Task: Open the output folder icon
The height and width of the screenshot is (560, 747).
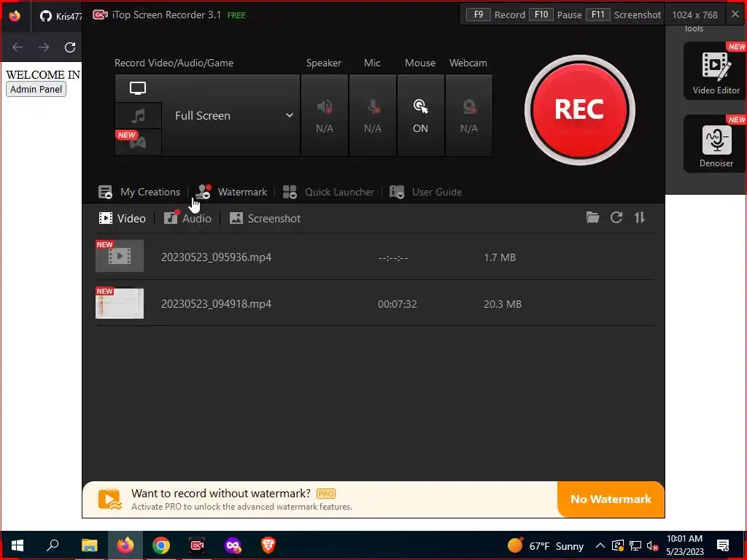Action: click(592, 217)
